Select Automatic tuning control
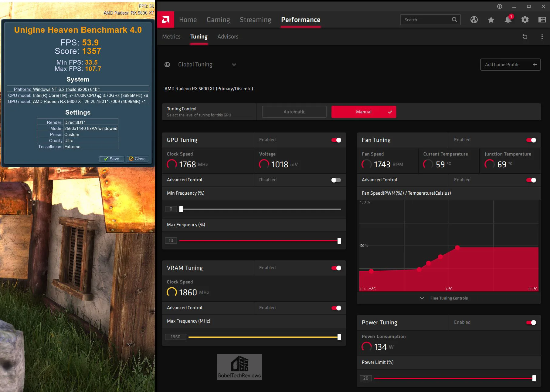The height and width of the screenshot is (392, 550). tap(294, 112)
